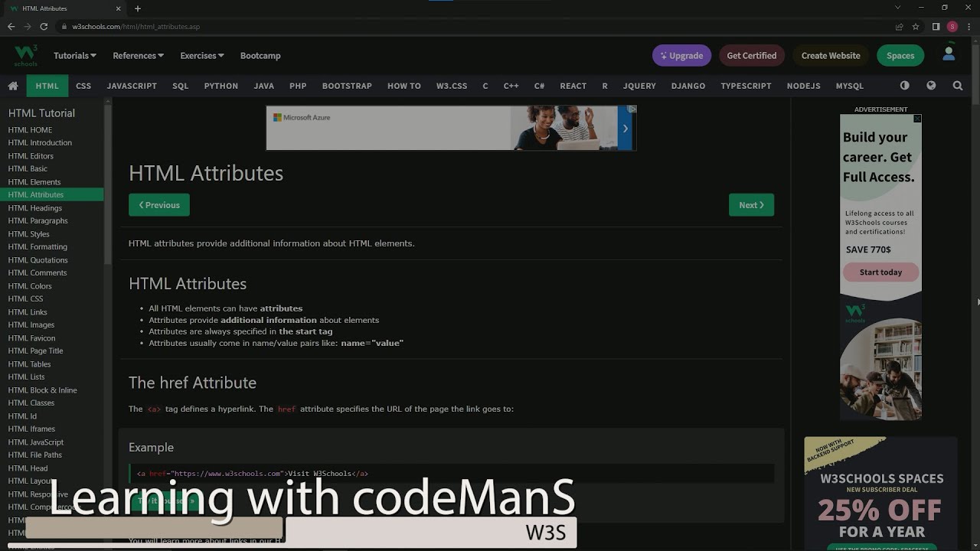Open the browser three-dot menu

pyautogui.click(x=969, y=26)
